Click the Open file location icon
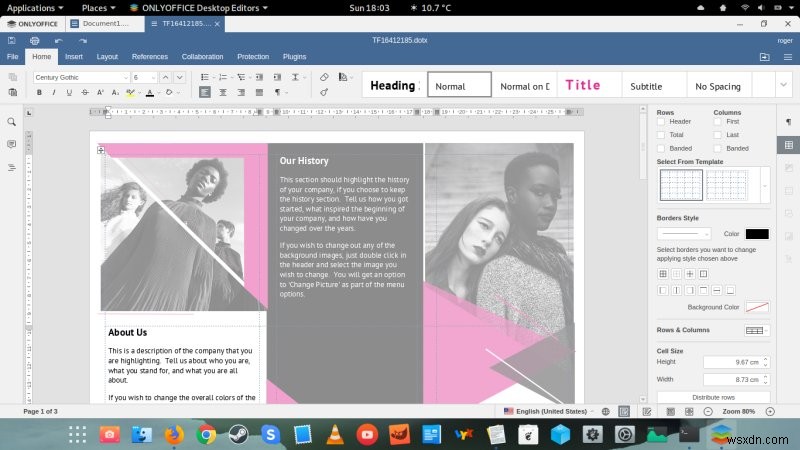The image size is (800, 450). tap(764, 57)
